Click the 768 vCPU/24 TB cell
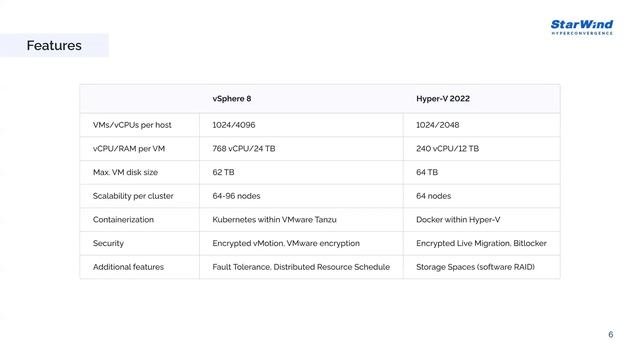 (x=244, y=149)
